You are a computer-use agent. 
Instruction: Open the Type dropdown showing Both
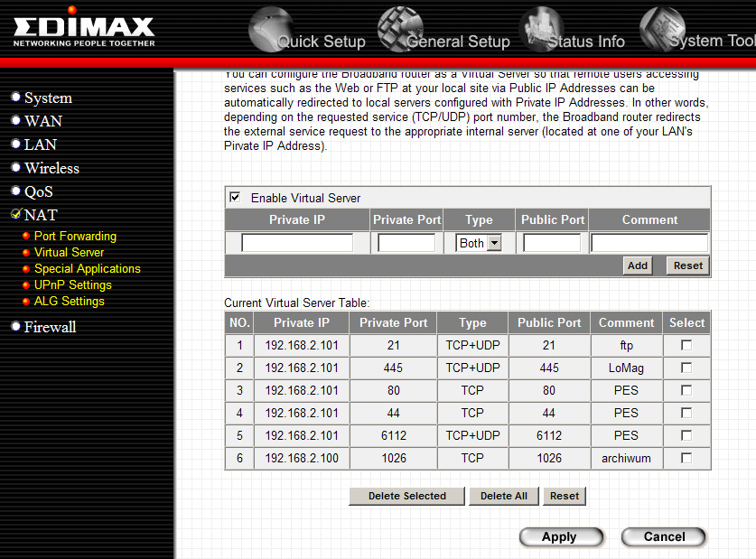[479, 243]
